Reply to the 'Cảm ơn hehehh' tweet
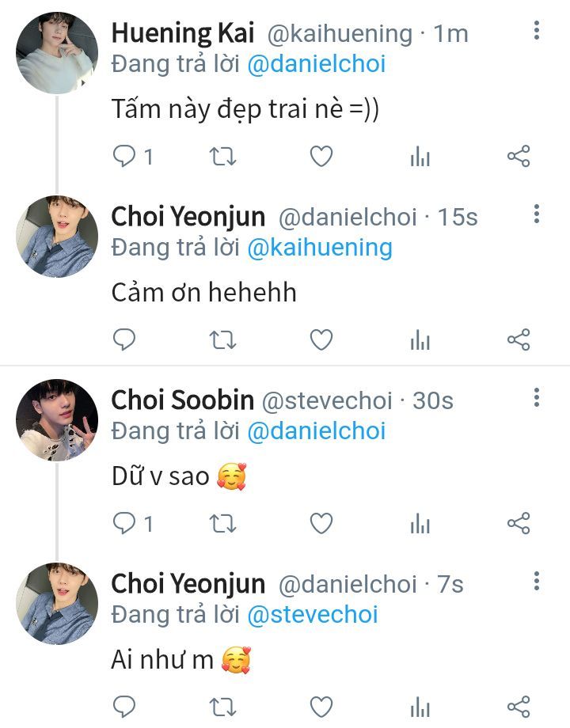The image size is (570, 728). point(125,340)
